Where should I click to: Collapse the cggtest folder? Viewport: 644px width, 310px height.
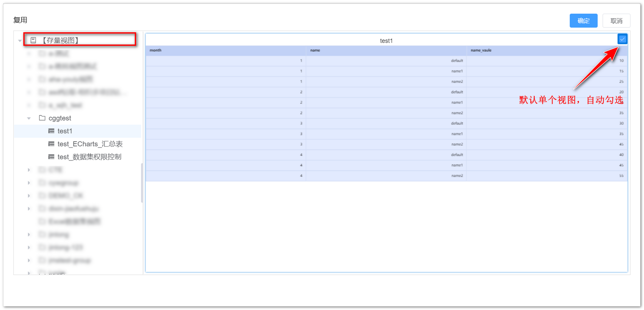tap(29, 118)
